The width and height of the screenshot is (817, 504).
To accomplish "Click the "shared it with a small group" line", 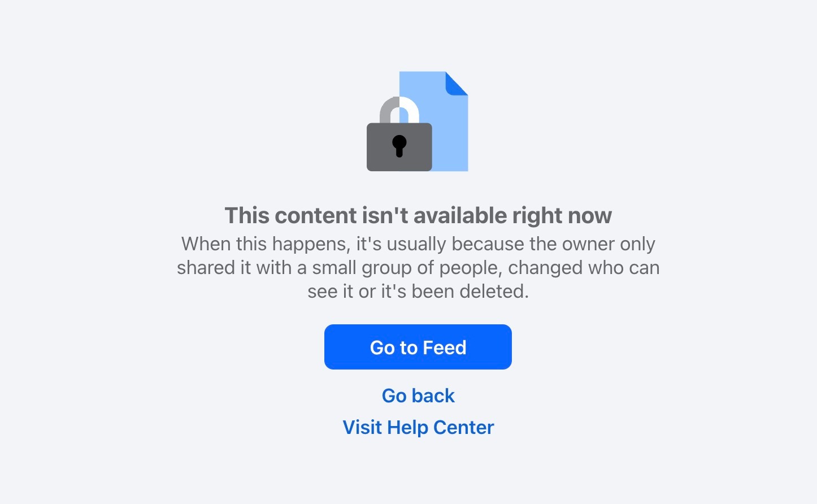I will point(418,268).
